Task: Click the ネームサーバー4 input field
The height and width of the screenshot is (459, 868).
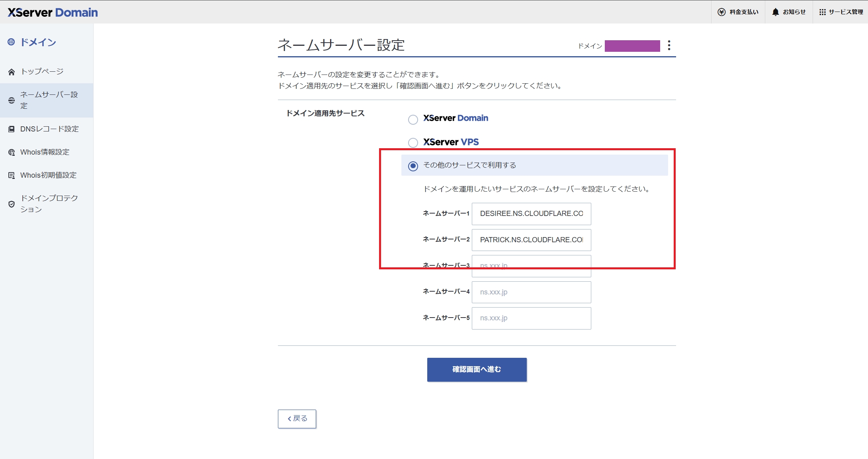Action: click(531, 292)
